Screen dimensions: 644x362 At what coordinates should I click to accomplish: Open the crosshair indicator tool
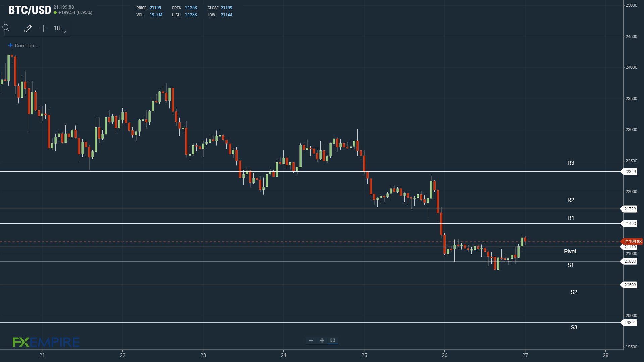[43, 28]
